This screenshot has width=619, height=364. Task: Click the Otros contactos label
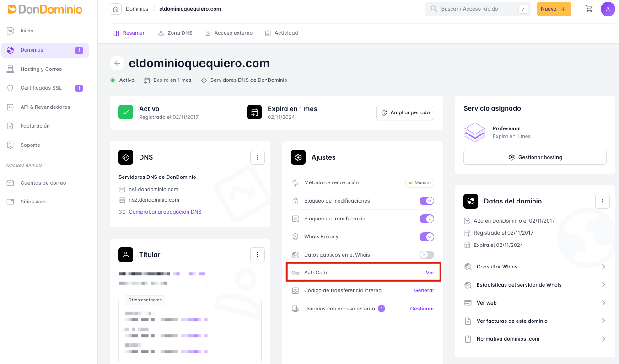coord(145,300)
